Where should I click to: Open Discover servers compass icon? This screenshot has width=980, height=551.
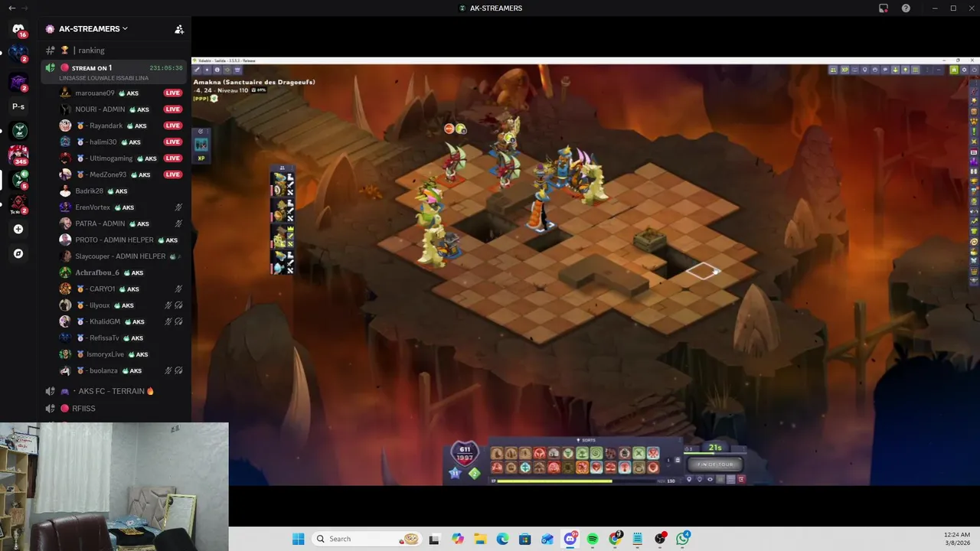[x=18, y=253]
